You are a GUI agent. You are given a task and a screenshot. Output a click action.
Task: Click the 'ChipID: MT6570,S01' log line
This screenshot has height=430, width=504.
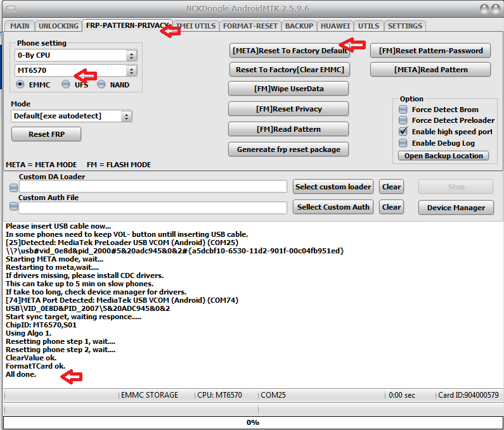pyautogui.click(x=41, y=325)
